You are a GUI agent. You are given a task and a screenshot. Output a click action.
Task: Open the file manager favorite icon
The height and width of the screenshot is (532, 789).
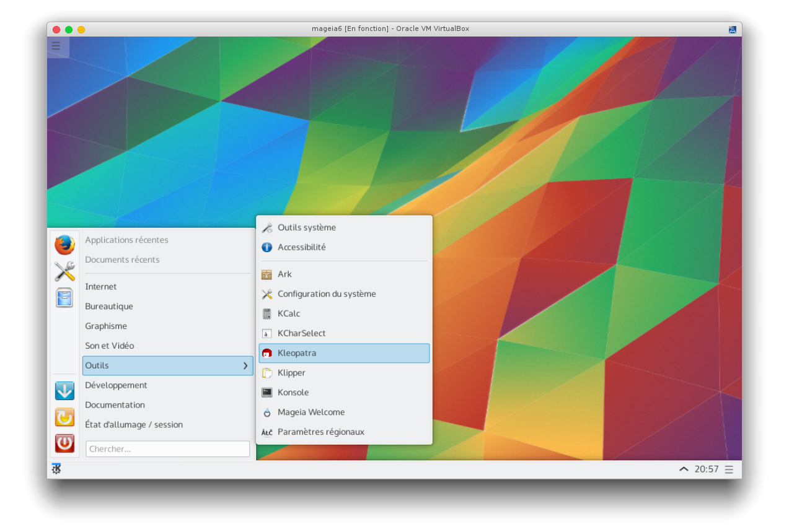[x=64, y=297]
